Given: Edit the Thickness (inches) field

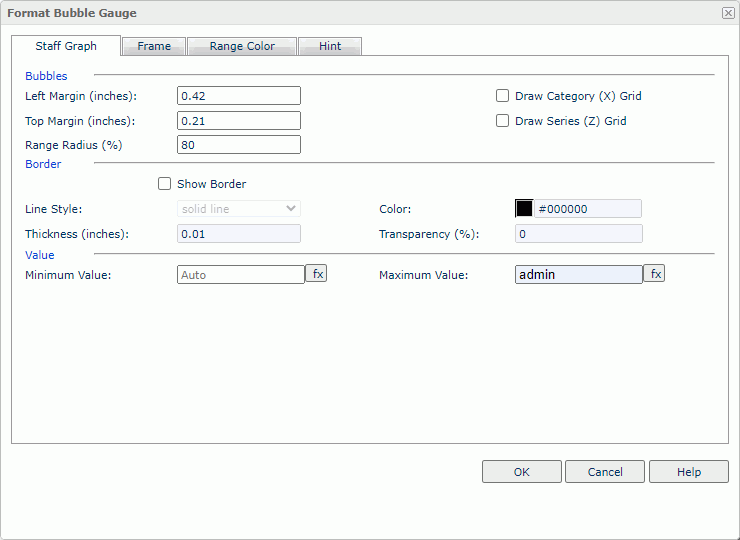Looking at the screenshot, I should 239,234.
